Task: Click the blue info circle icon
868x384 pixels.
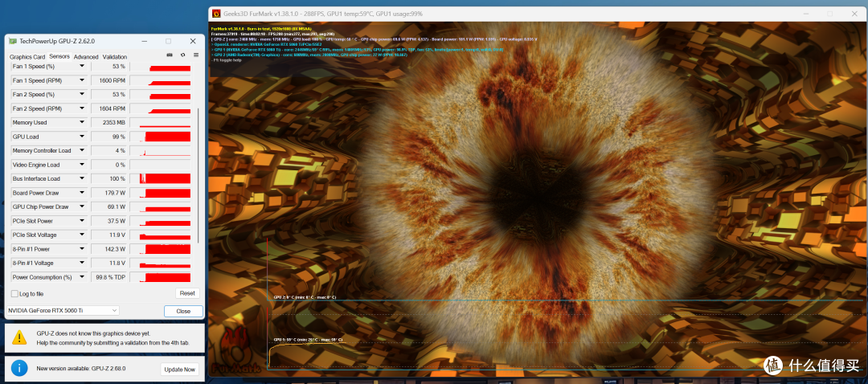Action: (x=19, y=367)
